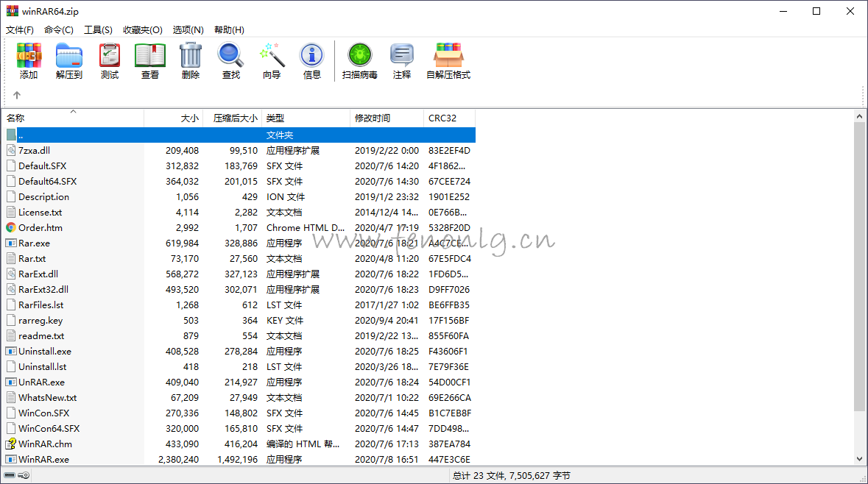Viewport: 868px width, 484px height.
Task: Sort by Size (大小) column header
Action: [174, 118]
